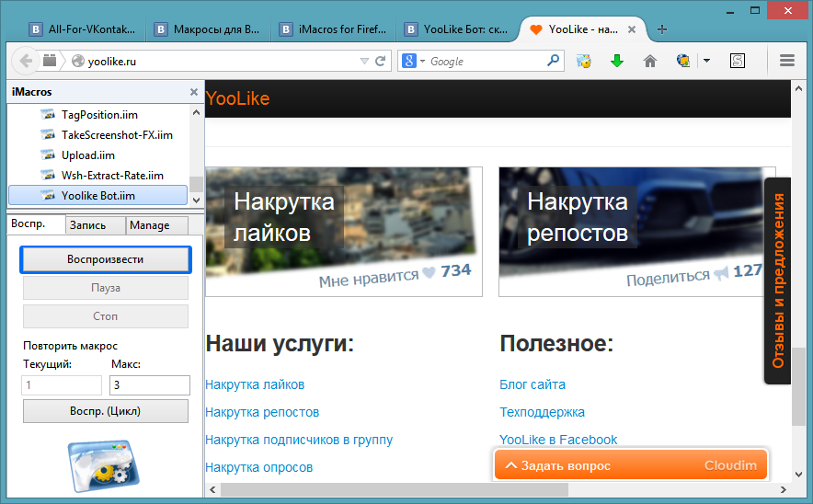Image resolution: width=813 pixels, height=504 pixels.
Task: Close the iMacros sidebar panel
Action: [194, 92]
